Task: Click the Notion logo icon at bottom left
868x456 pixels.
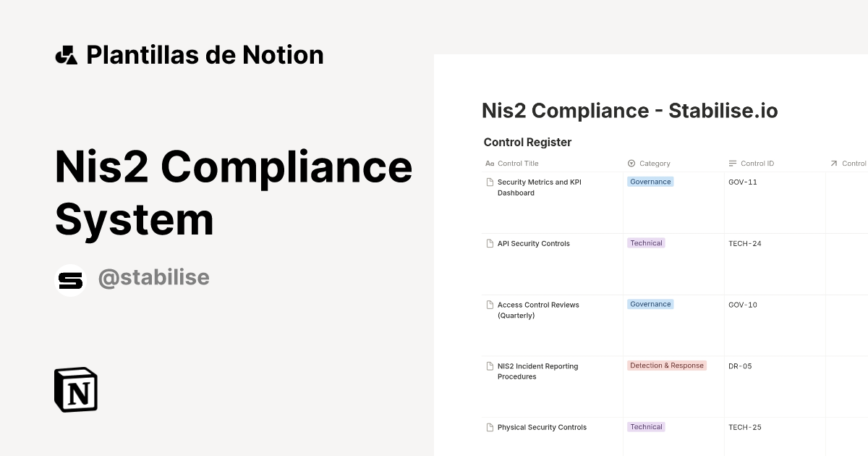Action: click(75, 389)
